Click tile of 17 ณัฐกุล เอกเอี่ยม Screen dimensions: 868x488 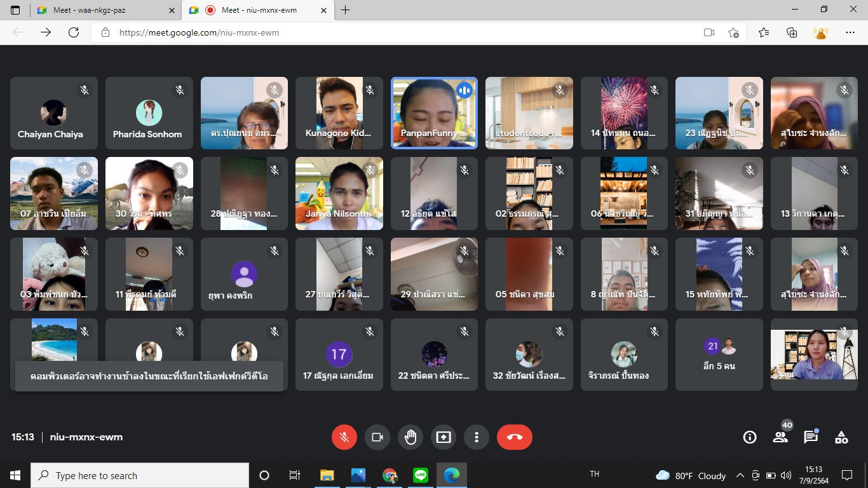coord(339,355)
